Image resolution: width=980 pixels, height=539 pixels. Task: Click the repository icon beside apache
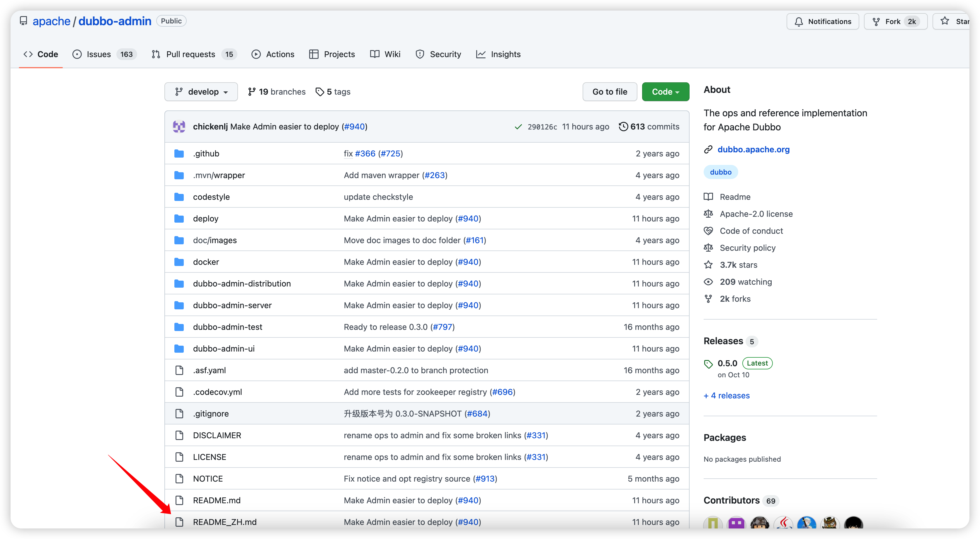(23, 21)
